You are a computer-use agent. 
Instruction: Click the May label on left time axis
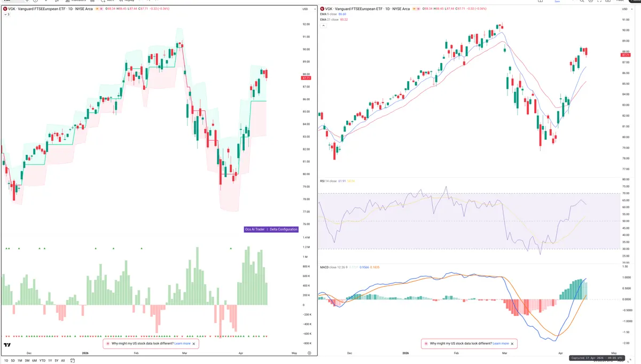tap(294, 353)
